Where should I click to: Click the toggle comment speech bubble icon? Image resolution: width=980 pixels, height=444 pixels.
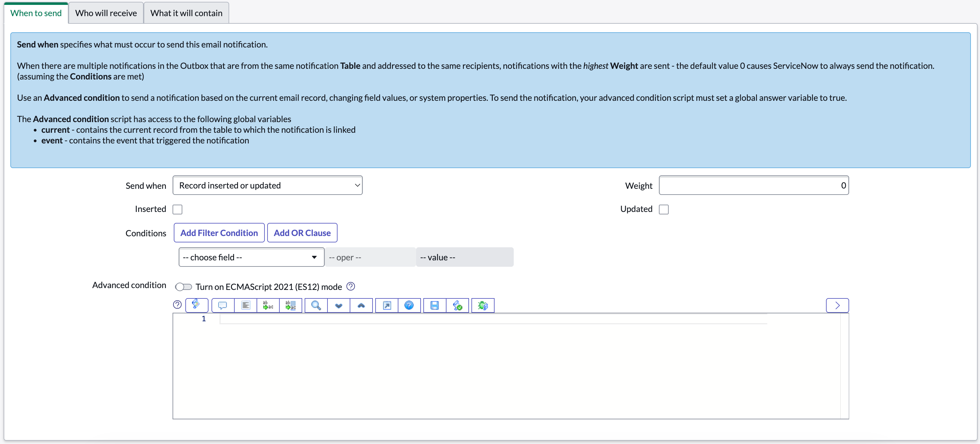coord(222,305)
